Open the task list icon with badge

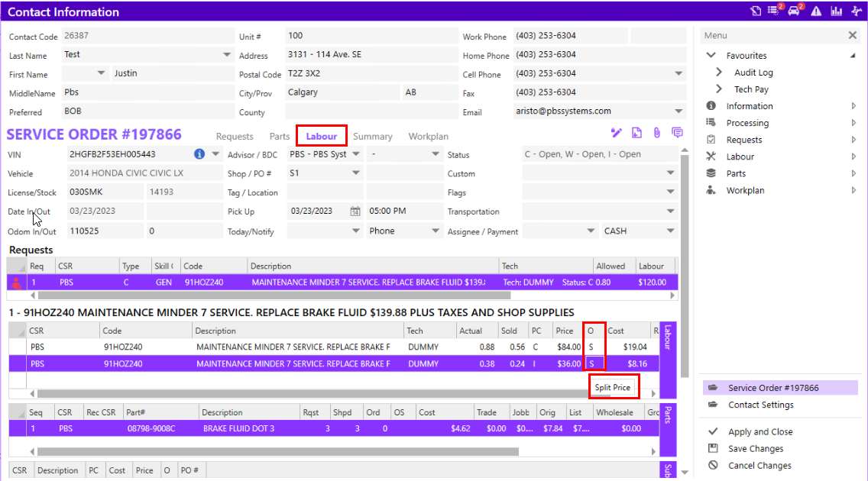(x=775, y=11)
